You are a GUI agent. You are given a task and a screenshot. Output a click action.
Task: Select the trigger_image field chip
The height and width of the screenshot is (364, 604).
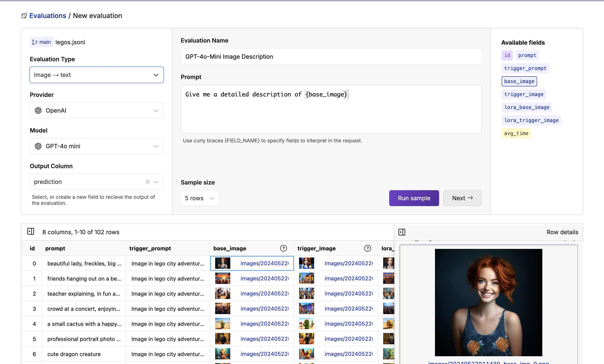(524, 94)
